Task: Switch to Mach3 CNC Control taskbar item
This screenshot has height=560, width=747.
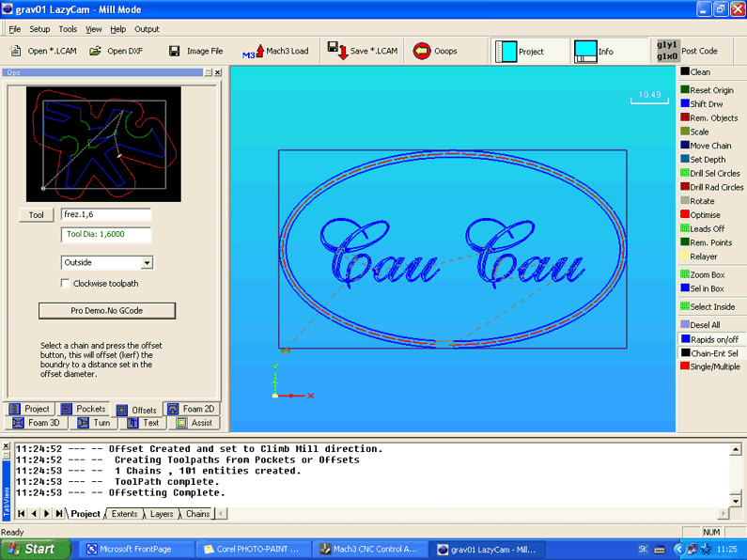Action: [369, 549]
